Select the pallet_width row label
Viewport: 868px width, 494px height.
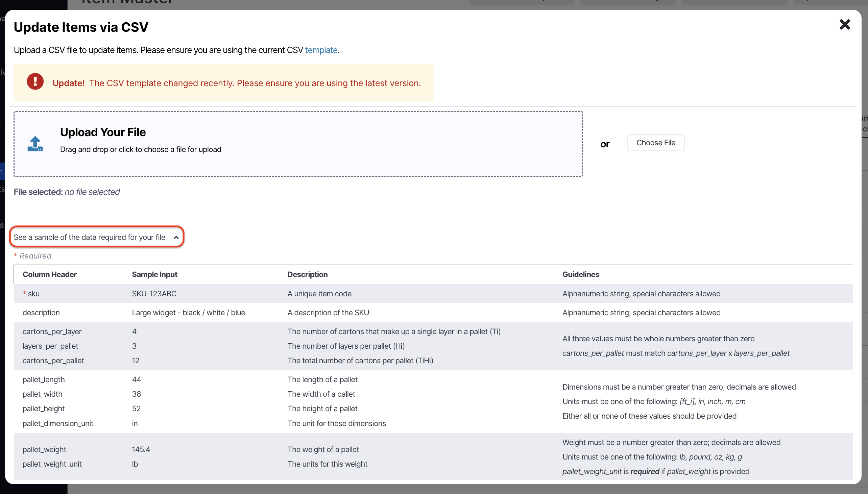pos(42,395)
